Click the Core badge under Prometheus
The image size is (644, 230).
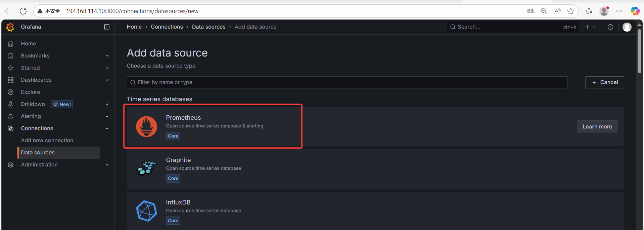click(x=173, y=136)
